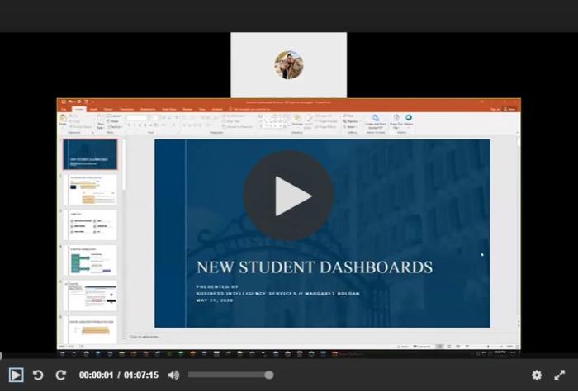Image resolution: width=578 pixels, height=392 pixels.
Task: Click the NEW STUDENT DASHBOARDS slide title
Action: coord(315,267)
